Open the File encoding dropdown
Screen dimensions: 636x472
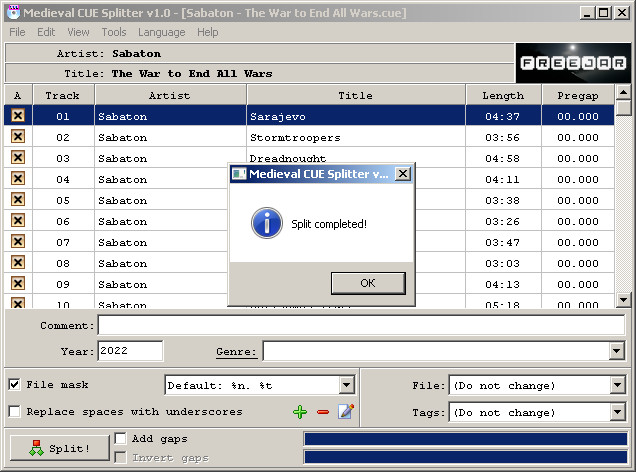coord(617,385)
